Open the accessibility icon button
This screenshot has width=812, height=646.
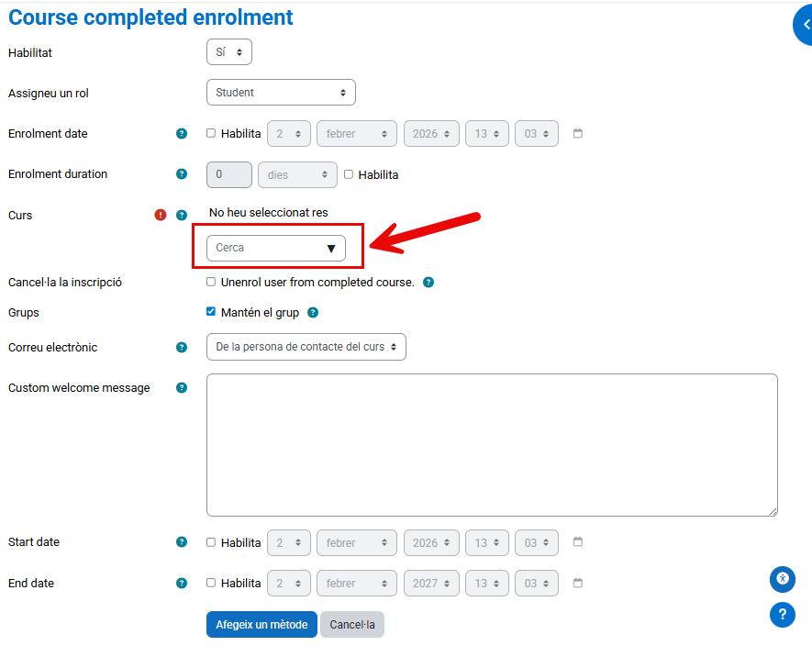click(782, 578)
